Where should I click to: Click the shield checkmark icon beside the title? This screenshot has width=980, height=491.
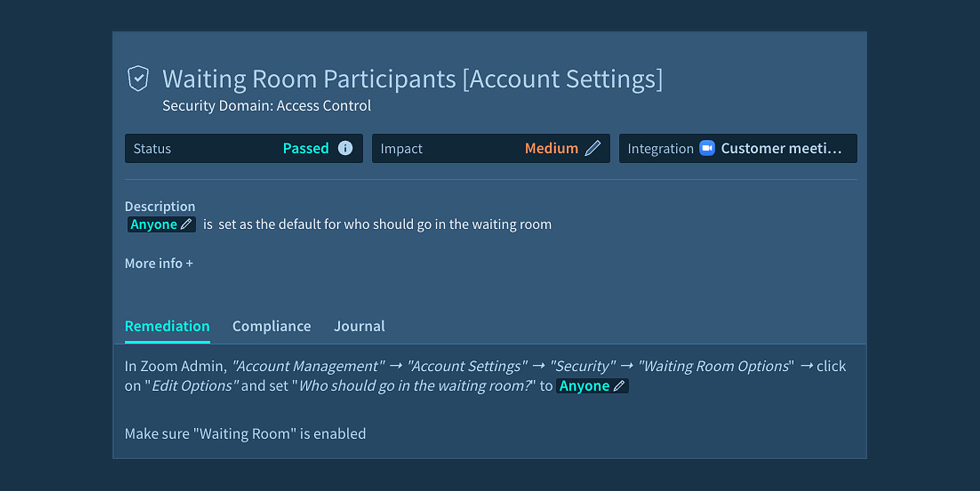coord(138,78)
